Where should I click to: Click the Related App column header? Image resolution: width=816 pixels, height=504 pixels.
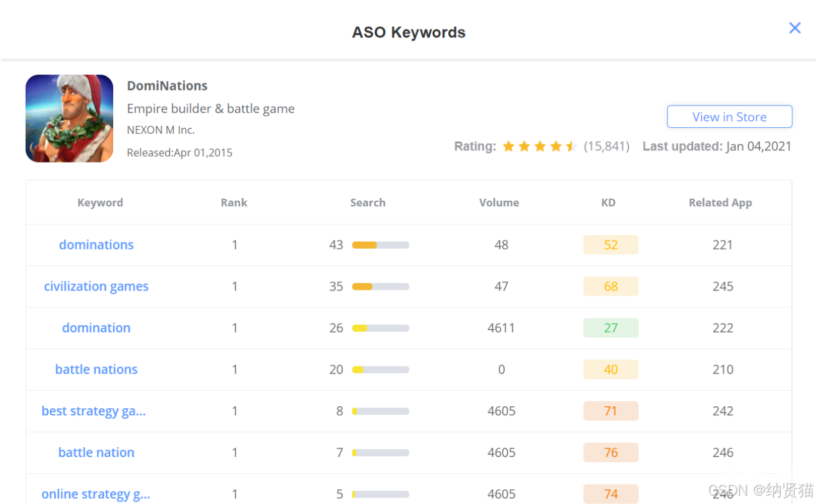(x=720, y=203)
